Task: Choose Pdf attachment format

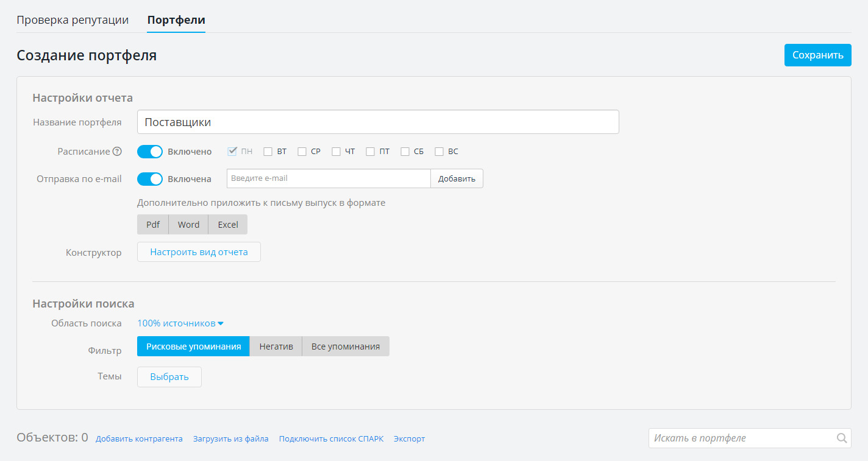Action: [153, 225]
